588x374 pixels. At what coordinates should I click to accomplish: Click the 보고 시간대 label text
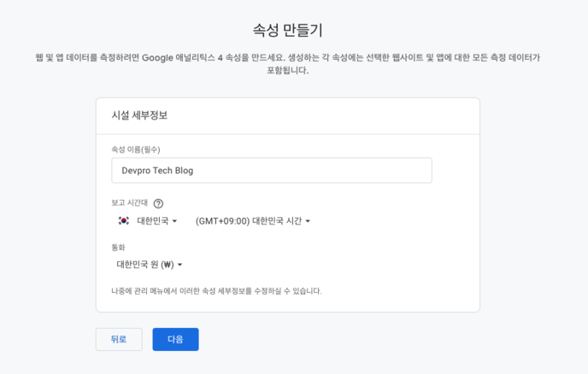click(129, 203)
